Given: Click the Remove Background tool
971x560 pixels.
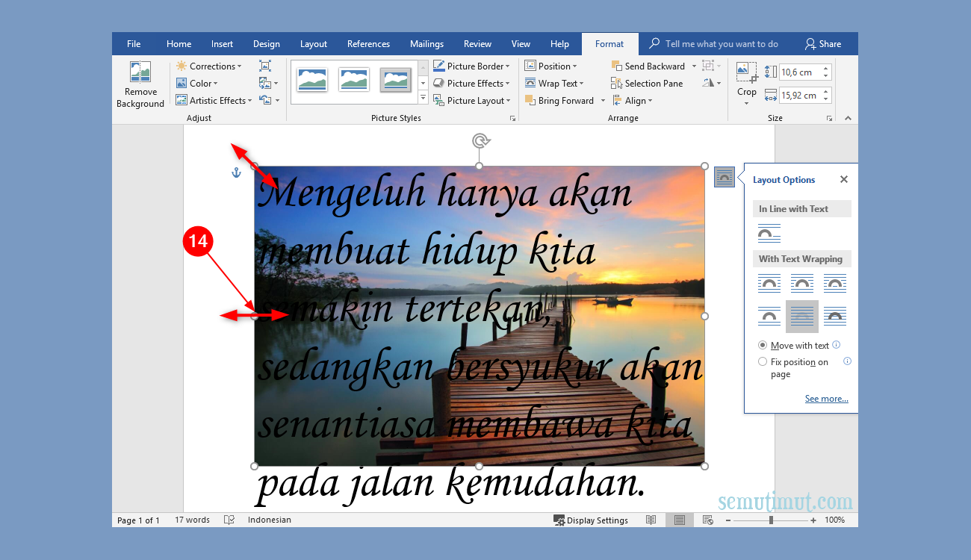Looking at the screenshot, I should pyautogui.click(x=140, y=84).
